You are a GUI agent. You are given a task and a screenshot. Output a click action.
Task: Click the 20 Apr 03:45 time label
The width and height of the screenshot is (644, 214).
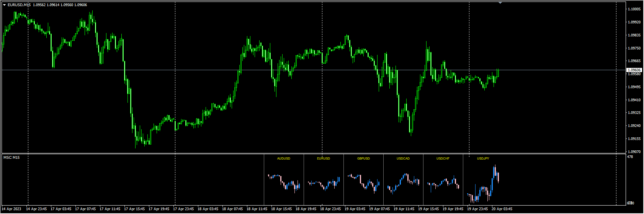point(502,209)
